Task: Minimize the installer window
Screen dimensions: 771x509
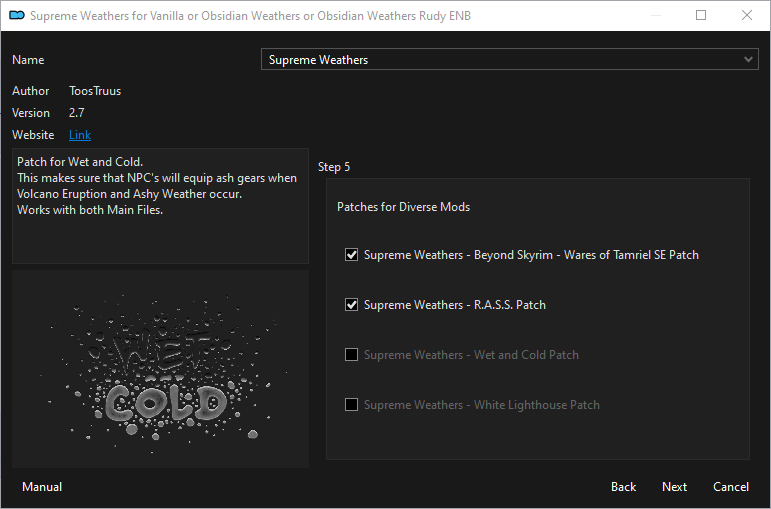Action: pos(655,15)
